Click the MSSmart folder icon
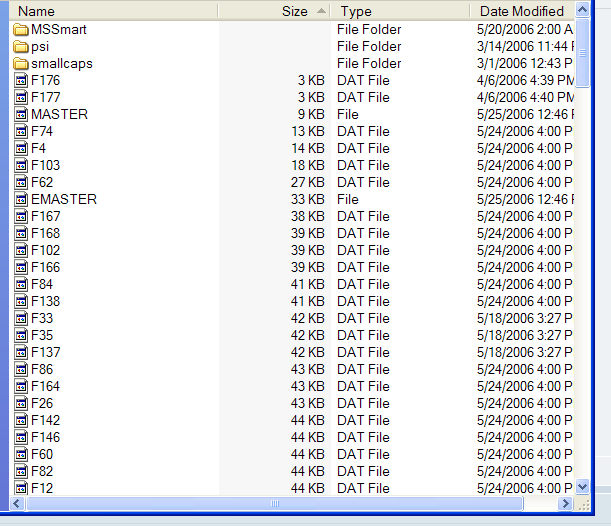This screenshot has width=611, height=526. pos(21,30)
